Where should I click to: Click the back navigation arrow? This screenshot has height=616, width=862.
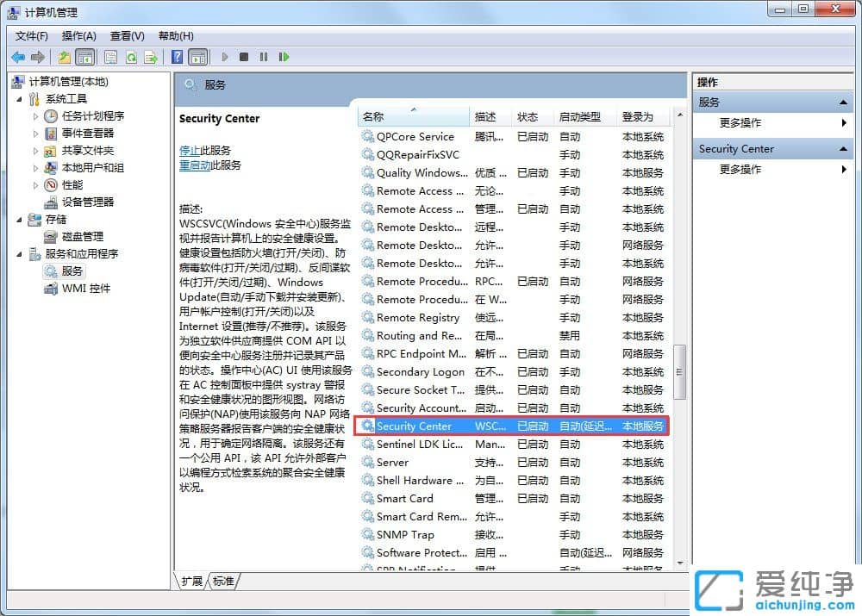(18, 57)
